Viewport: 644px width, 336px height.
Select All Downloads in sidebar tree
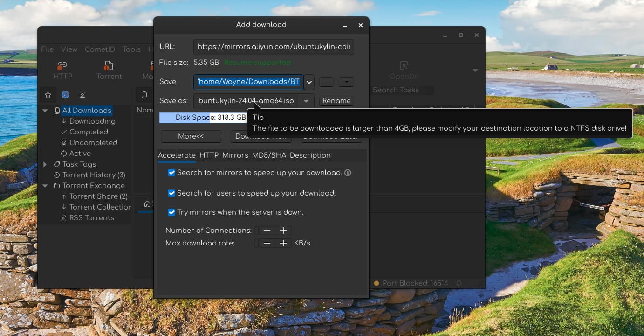pos(87,111)
